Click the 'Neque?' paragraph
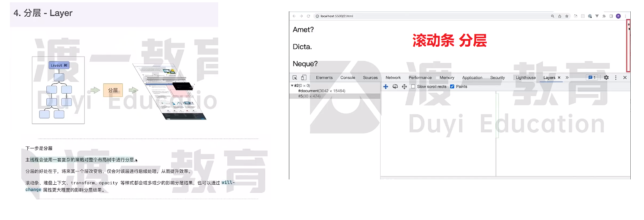This screenshot has height=220, width=644. click(x=305, y=64)
